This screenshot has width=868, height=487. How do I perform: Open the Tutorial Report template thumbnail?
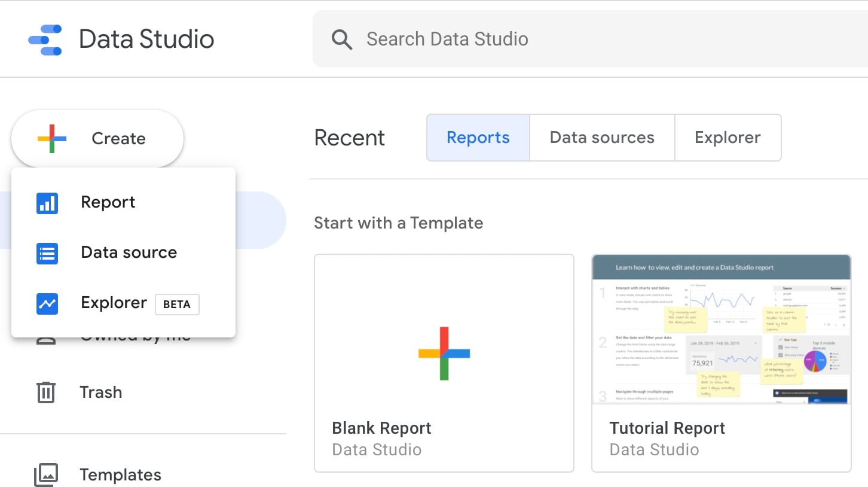pyautogui.click(x=721, y=329)
